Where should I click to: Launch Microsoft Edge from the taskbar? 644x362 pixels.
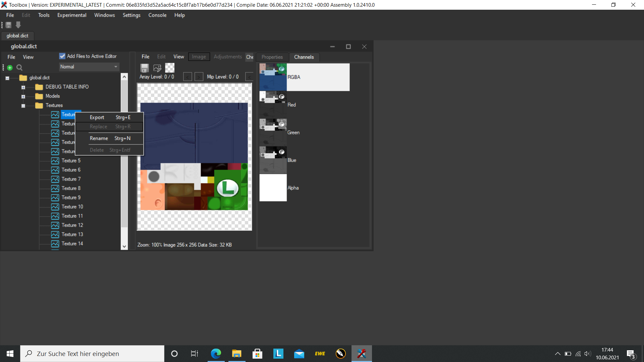pos(216,353)
